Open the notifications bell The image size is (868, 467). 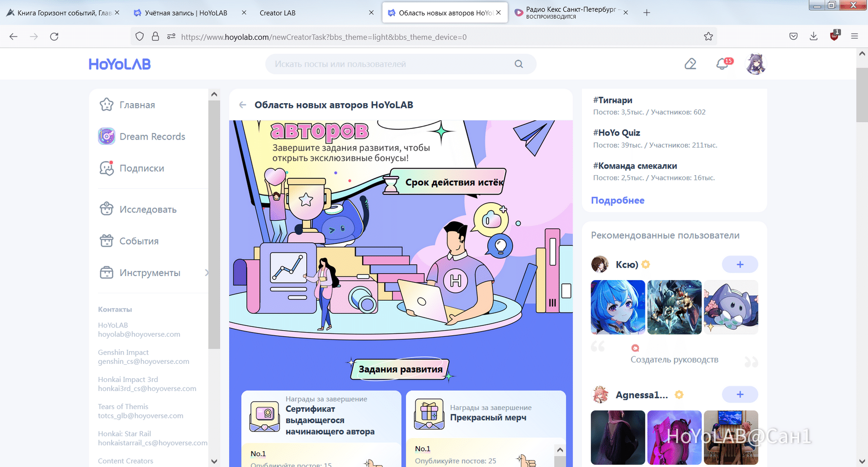[722, 64]
